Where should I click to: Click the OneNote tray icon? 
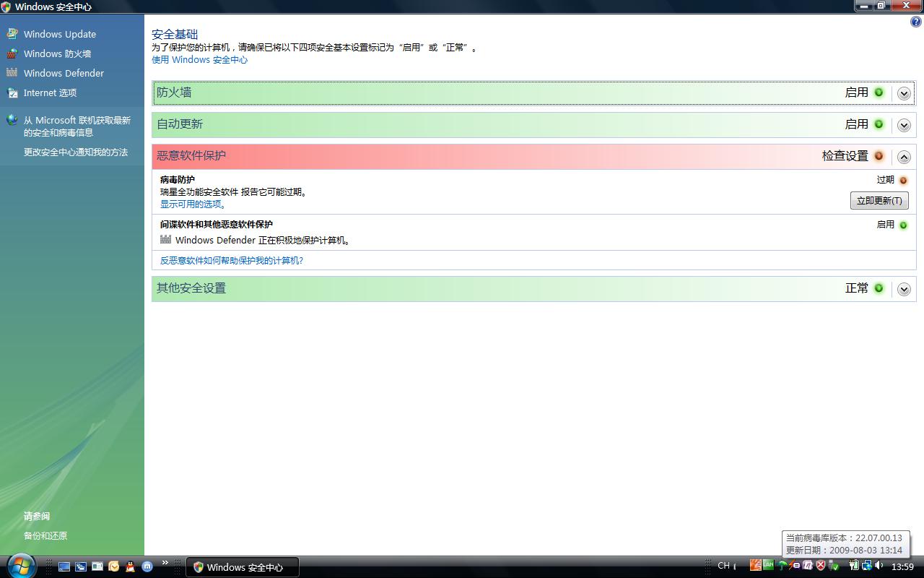click(x=808, y=566)
